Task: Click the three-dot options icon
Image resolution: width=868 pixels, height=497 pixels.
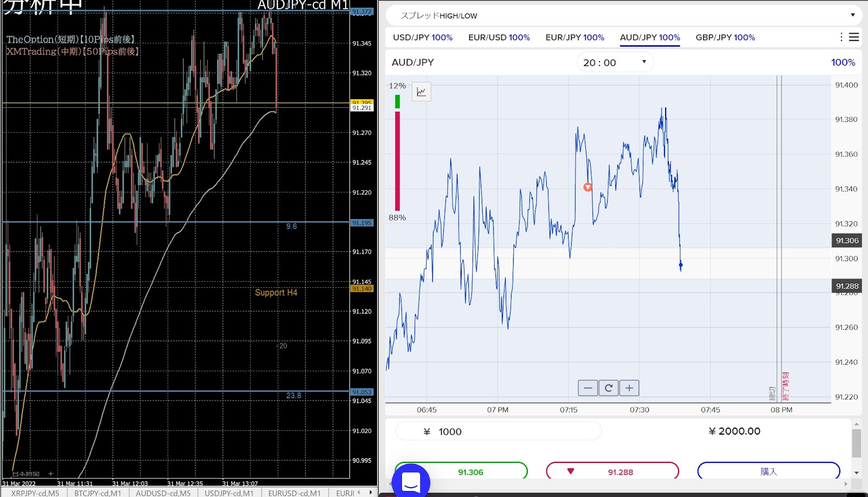Action: click(841, 37)
